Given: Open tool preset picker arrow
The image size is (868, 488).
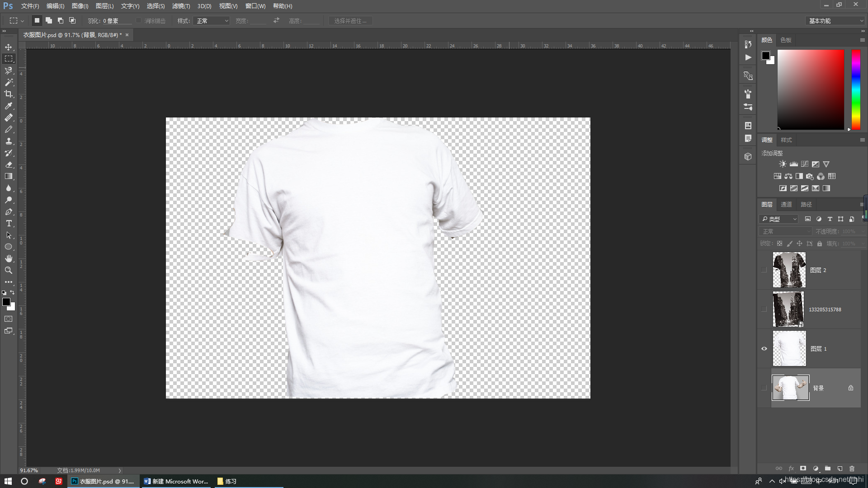Looking at the screenshot, I should pos(22,21).
